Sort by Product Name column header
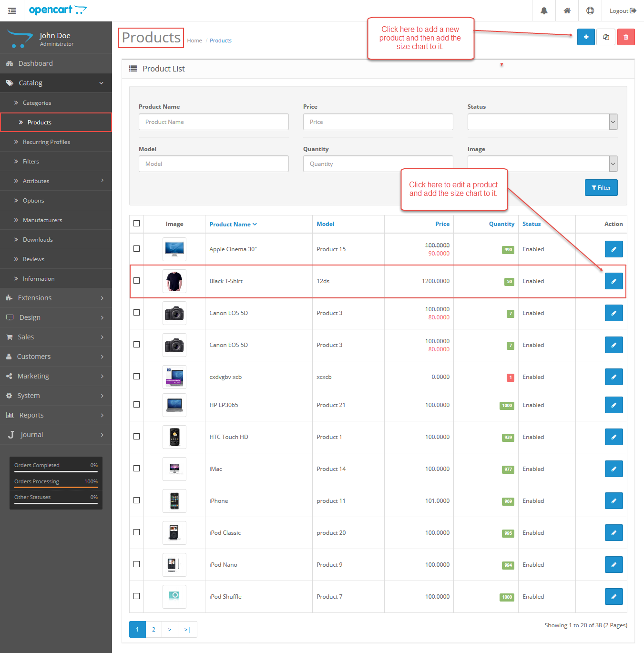Viewport: 644px width, 653px height. pyautogui.click(x=233, y=224)
